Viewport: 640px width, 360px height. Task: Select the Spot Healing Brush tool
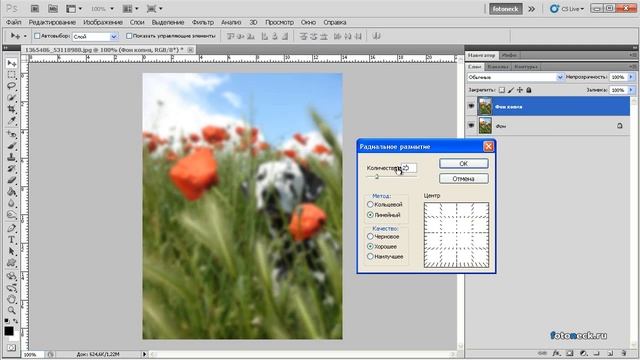tap(11, 134)
